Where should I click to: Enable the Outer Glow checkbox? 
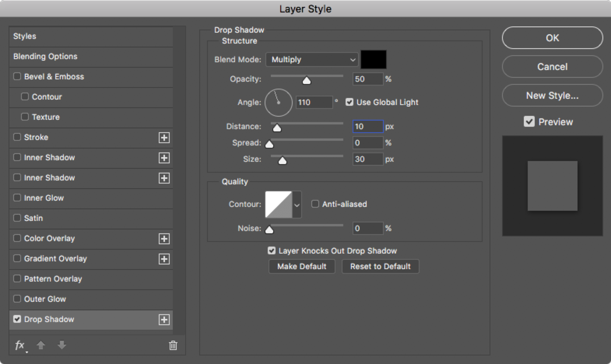[x=17, y=299]
